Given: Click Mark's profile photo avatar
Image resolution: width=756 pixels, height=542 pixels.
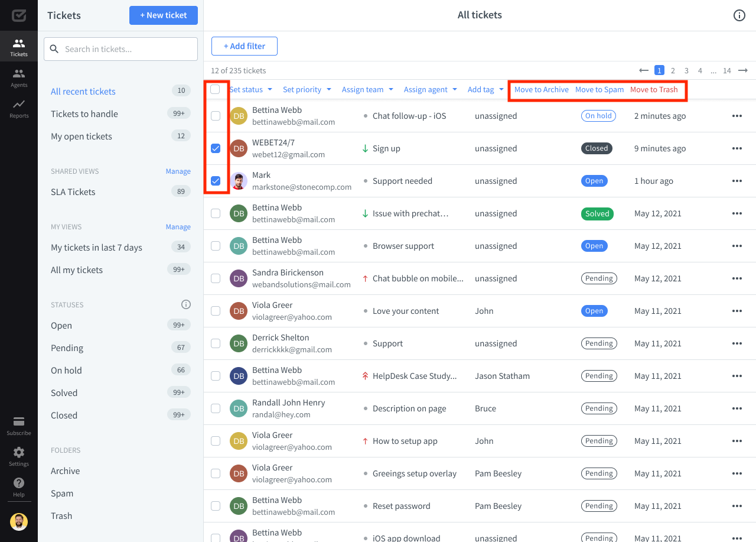Looking at the screenshot, I should point(239,181).
